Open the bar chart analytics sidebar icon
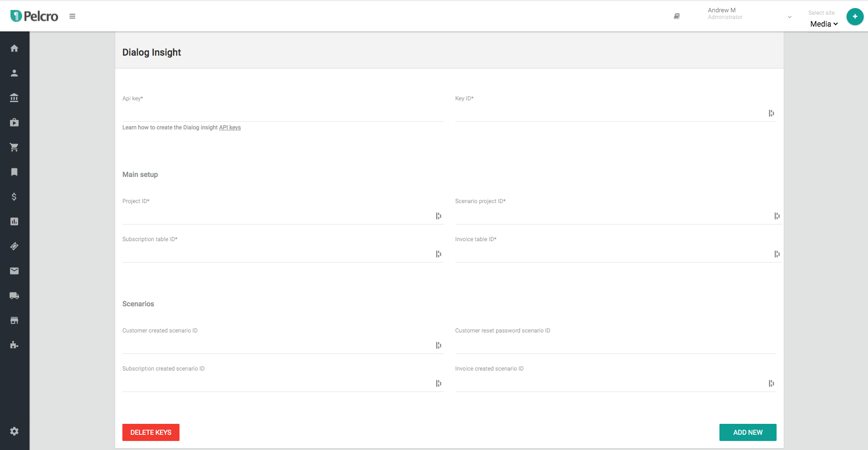 14,221
